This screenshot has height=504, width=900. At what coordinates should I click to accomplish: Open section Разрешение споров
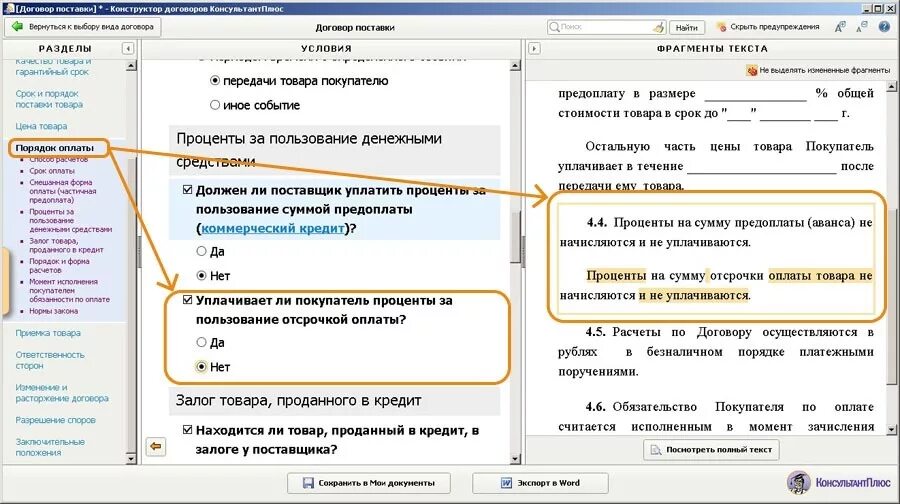click(x=56, y=420)
